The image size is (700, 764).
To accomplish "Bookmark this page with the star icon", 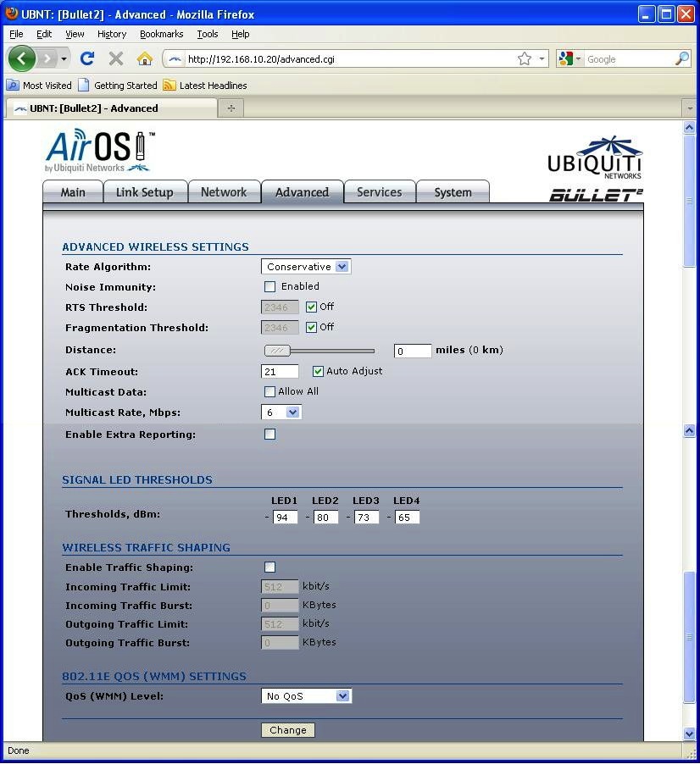I will 525,58.
